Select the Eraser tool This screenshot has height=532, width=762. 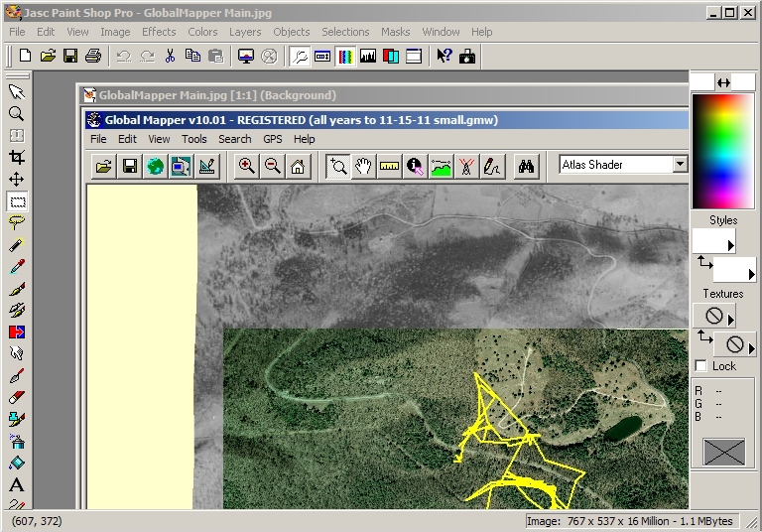(17, 397)
